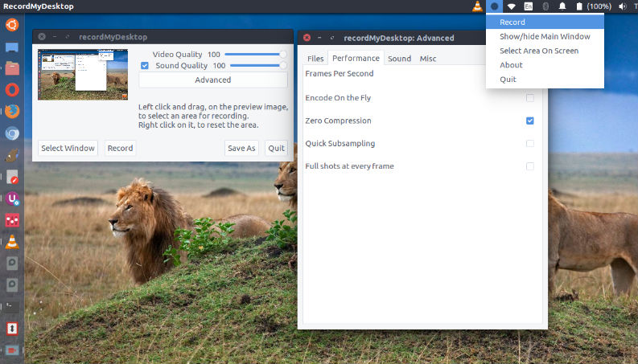
Task: Toggle the Sound Quality checkbox
Action: [145, 65]
